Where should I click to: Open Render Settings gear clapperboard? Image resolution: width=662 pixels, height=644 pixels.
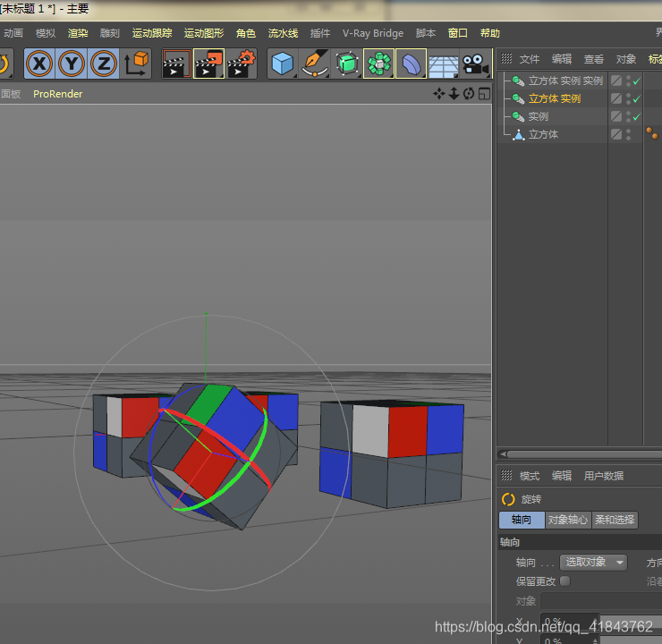[x=241, y=64]
